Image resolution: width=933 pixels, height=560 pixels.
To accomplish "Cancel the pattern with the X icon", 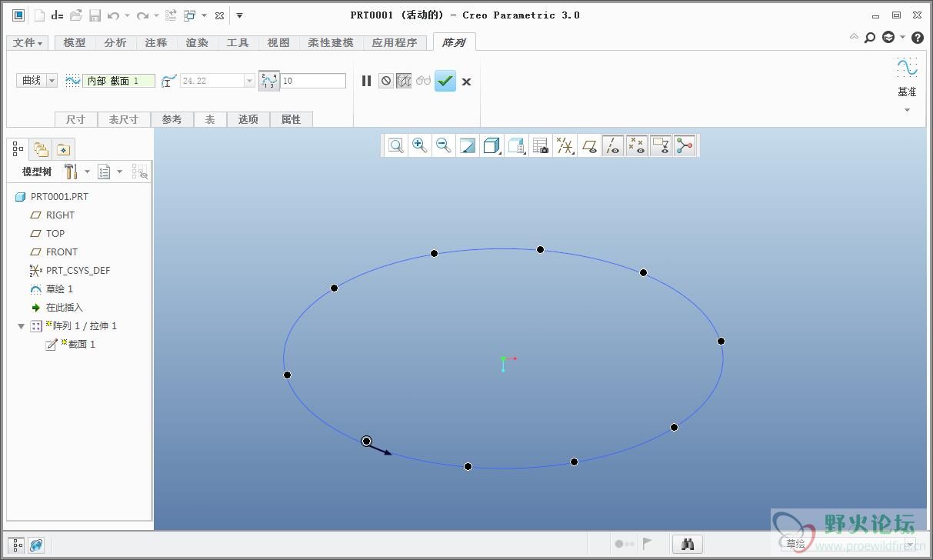I will (x=466, y=82).
